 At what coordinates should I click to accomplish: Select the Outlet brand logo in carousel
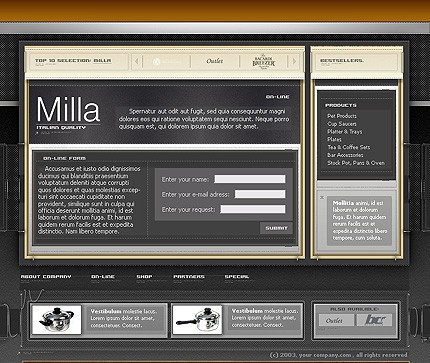(215, 61)
